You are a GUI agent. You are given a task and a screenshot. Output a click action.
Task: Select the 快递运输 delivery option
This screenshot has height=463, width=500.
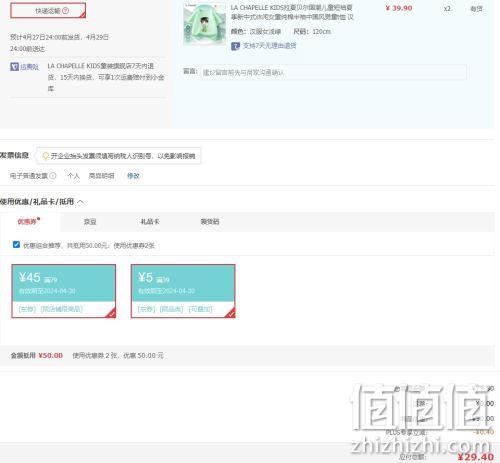(48, 10)
